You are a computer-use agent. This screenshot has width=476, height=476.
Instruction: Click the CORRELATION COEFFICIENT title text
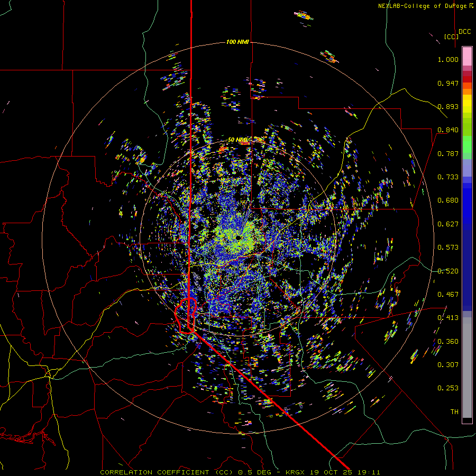coord(154,472)
